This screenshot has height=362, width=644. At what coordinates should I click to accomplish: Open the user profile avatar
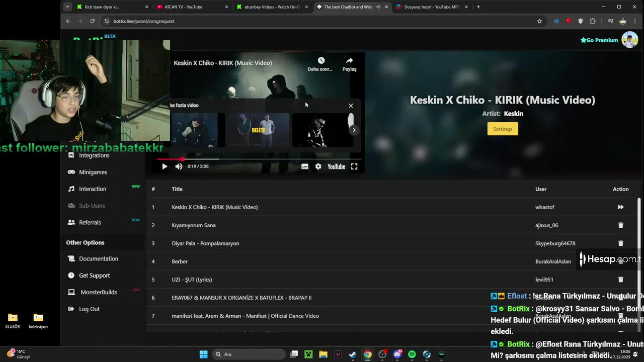coord(629,40)
